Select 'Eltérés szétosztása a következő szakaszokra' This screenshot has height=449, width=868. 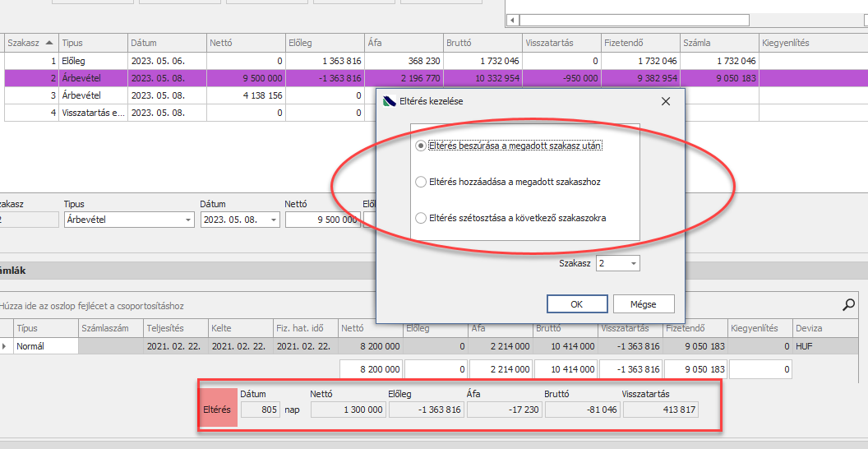[x=422, y=218]
